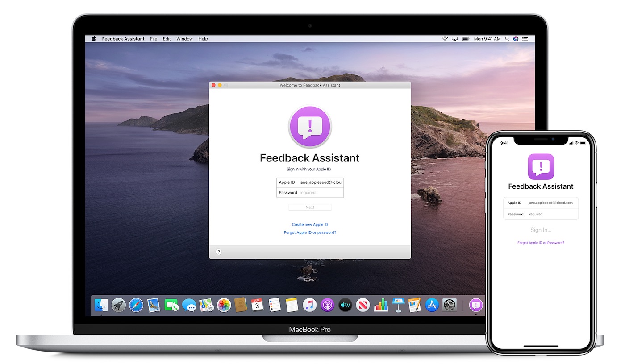Tap the Password field on the iPhone

point(541,214)
